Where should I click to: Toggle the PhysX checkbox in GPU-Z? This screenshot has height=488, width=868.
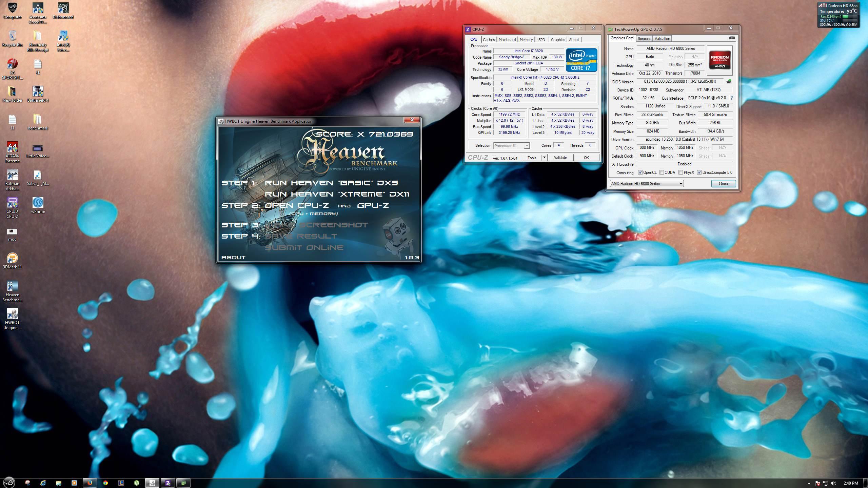[680, 172]
